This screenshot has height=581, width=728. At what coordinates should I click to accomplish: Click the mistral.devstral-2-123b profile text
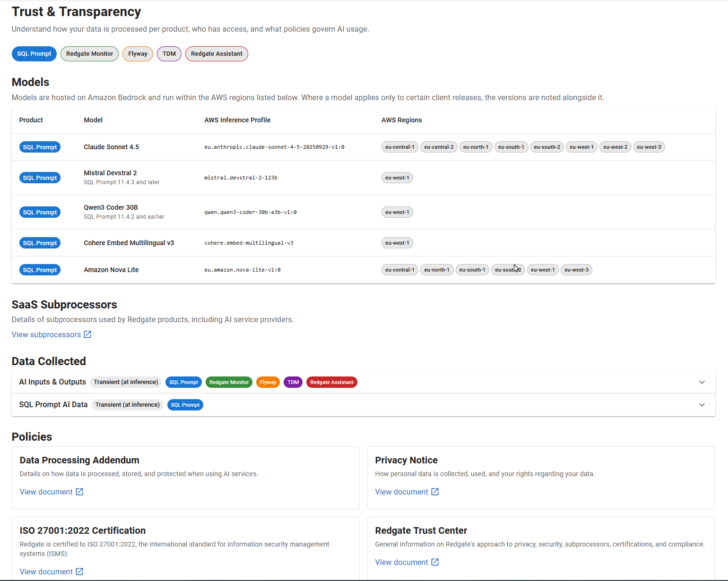click(x=241, y=178)
